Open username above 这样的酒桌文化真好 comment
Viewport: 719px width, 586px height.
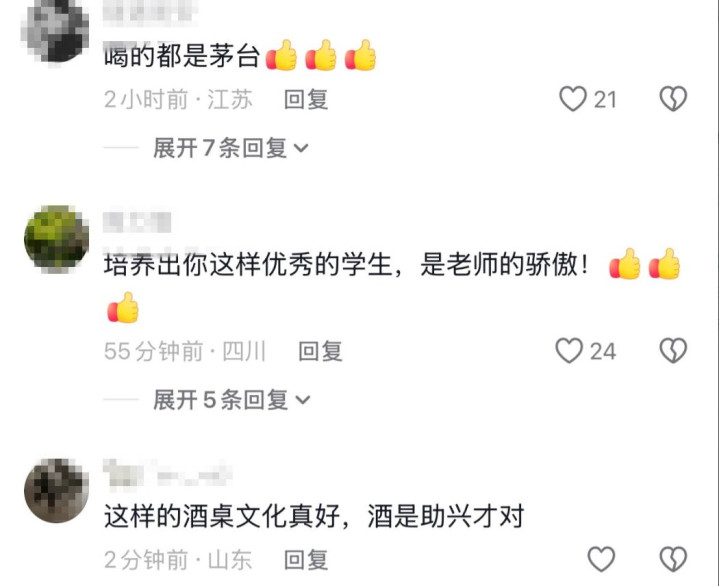(x=167, y=473)
